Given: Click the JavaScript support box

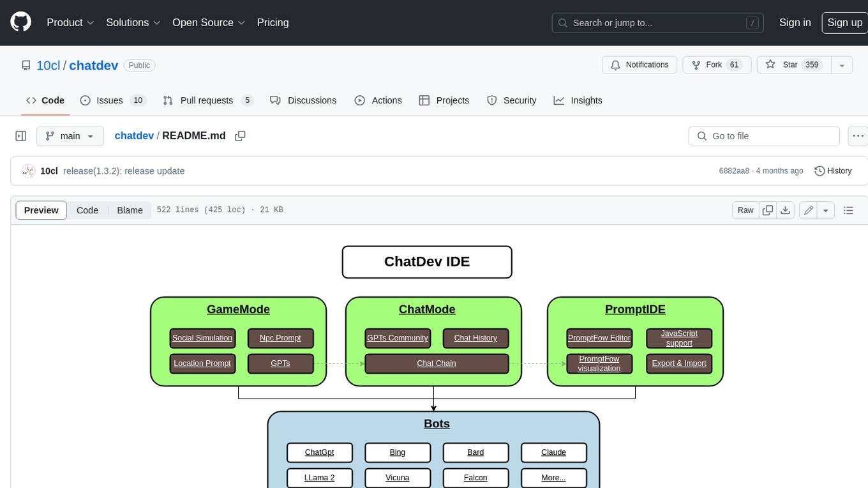Looking at the screenshot, I should pos(679,338).
